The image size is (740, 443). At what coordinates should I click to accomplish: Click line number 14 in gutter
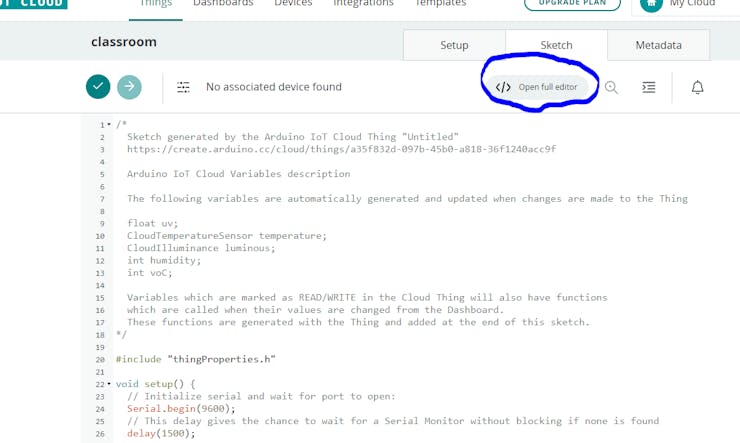coord(100,285)
